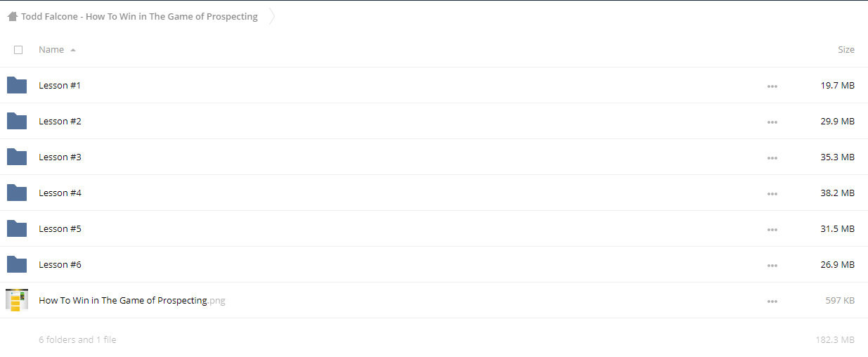Open more actions for Lesson #1

tap(772, 86)
